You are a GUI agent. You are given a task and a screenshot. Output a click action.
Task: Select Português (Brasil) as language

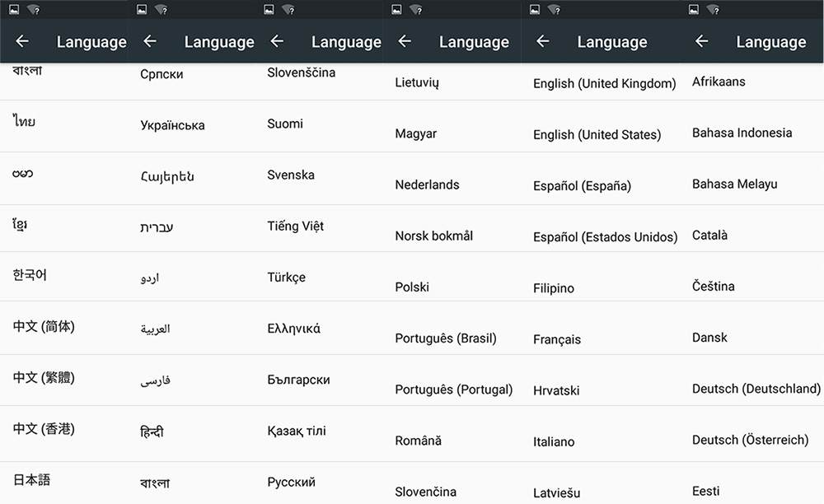[446, 338]
